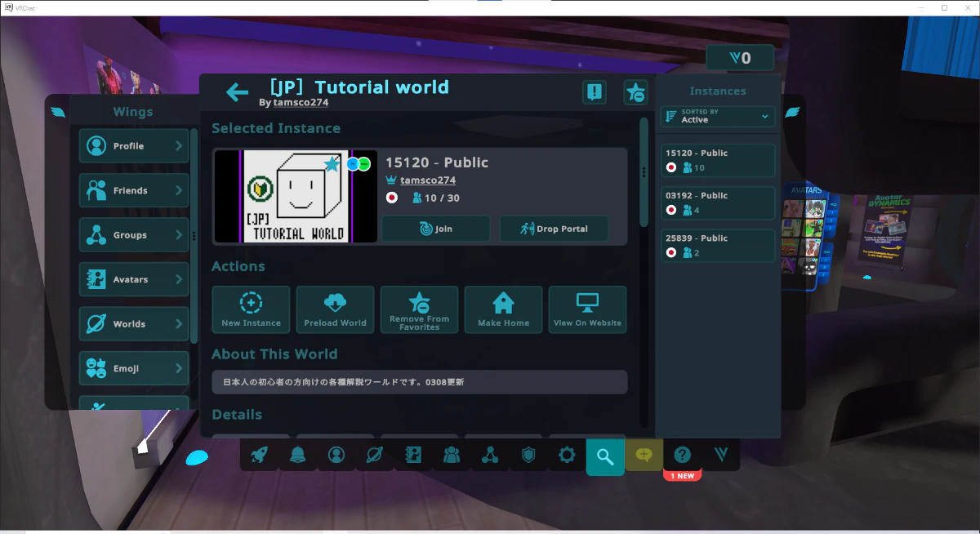Select instance 03192 - Public
The height and width of the screenshot is (534, 980).
tap(718, 202)
